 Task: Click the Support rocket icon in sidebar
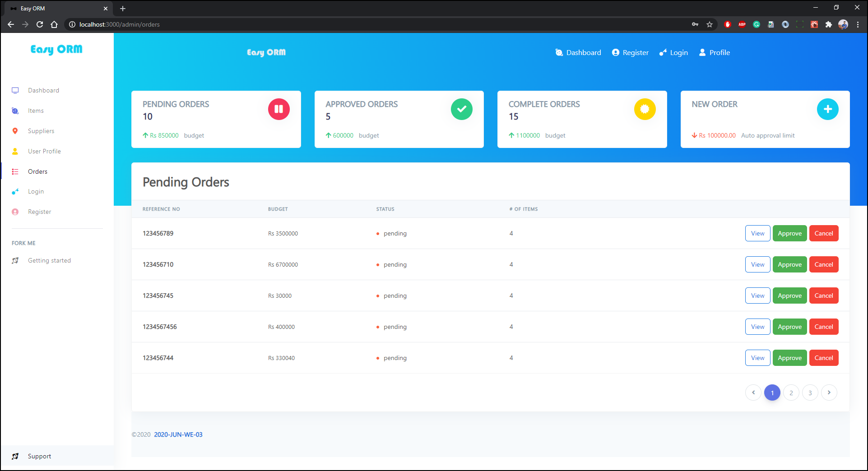click(x=15, y=456)
